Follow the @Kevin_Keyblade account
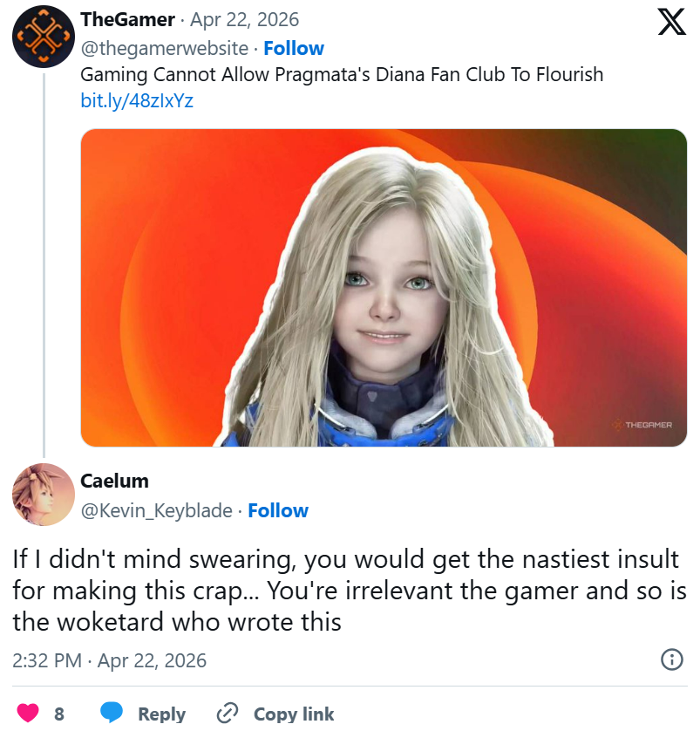The height and width of the screenshot is (731, 700). 278,511
